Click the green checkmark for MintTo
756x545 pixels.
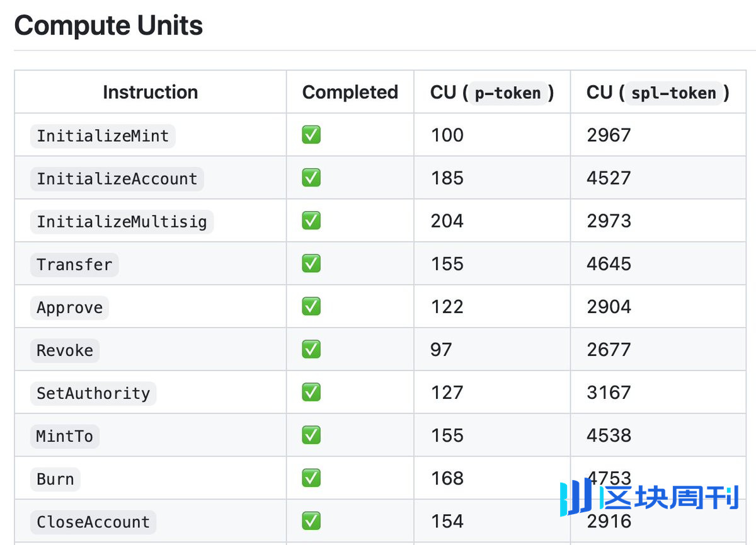[x=311, y=435]
